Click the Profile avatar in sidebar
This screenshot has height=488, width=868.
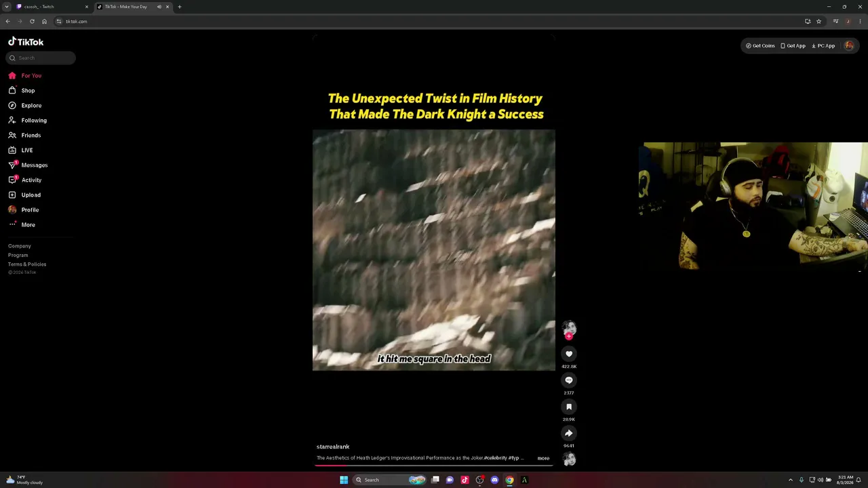[x=12, y=210]
